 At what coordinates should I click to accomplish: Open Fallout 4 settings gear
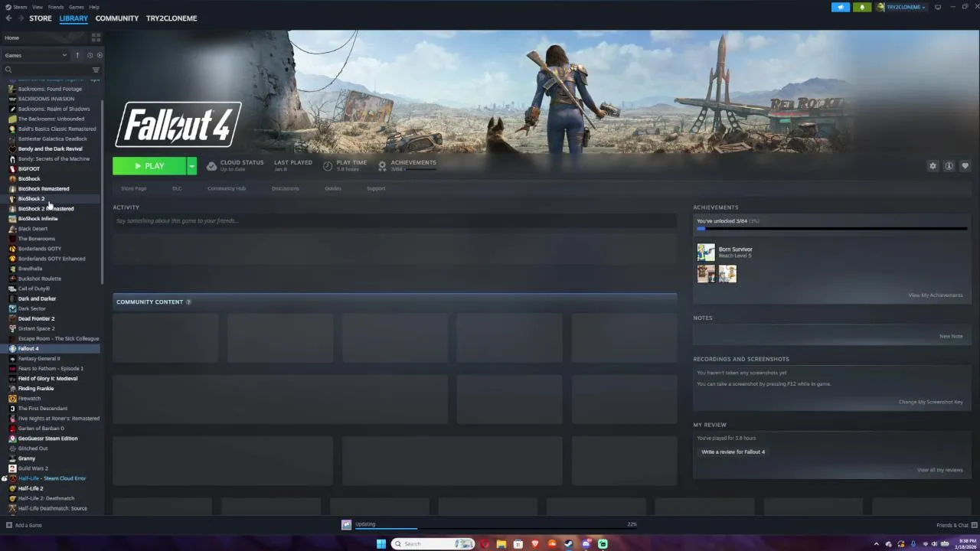(933, 166)
